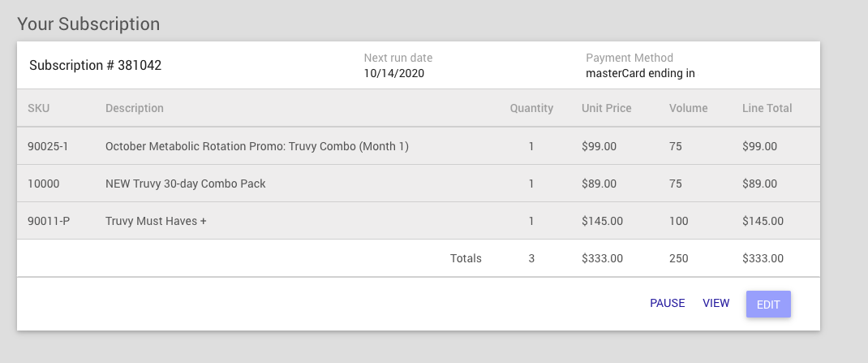Click SKU 90011-P
The height and width of the screenshot is (363, 868).
click(x=49, y=221)
